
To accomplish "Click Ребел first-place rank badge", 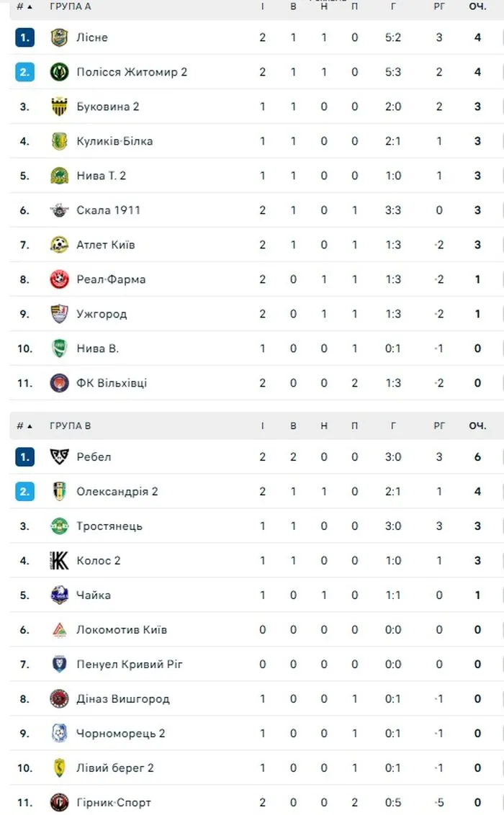I will pos(24,457).
